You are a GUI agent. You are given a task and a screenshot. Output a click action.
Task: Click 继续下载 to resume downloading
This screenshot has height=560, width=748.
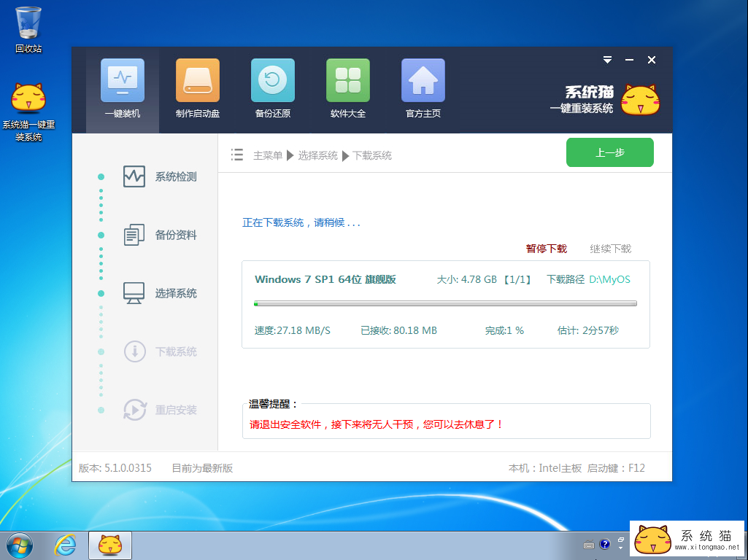click(x=610, y=249)
